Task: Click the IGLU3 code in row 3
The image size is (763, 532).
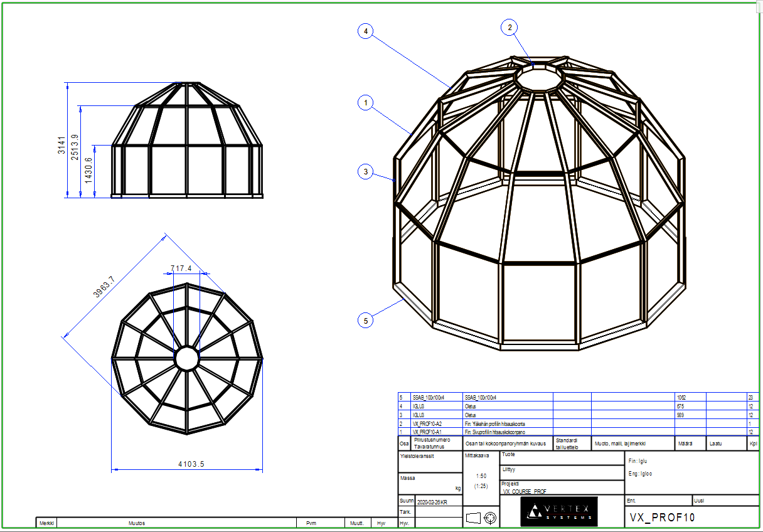Action: click(419, 415)
